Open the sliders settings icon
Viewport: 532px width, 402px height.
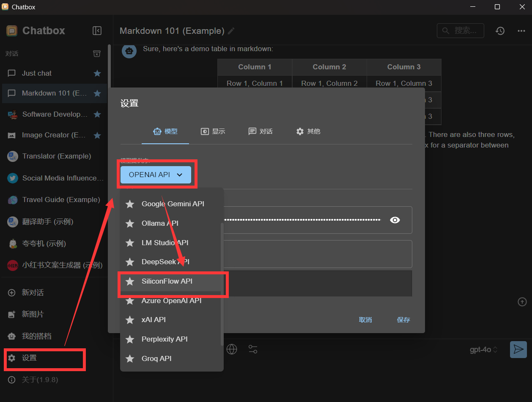(x=253, y=349)
